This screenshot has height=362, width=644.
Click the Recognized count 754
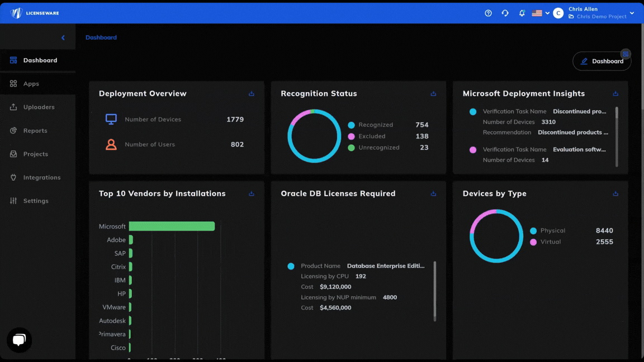pyautogui.click(x=422, y=125)
